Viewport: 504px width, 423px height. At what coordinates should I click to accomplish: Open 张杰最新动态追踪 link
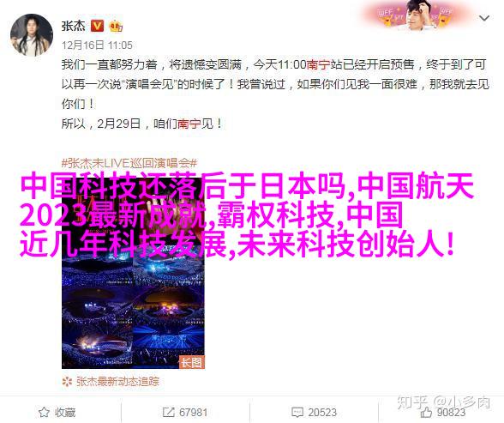point(117,382)
